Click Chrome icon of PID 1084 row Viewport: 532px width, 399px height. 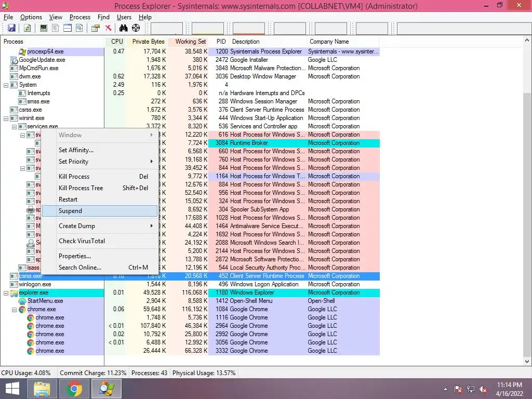click(22, 310)
